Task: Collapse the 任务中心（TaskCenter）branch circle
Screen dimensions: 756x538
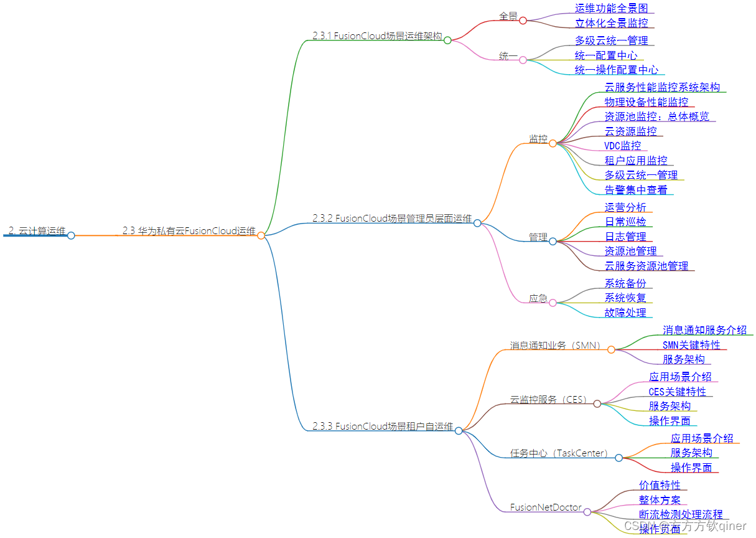Action: pyautogui.click(x=618, y=458)
